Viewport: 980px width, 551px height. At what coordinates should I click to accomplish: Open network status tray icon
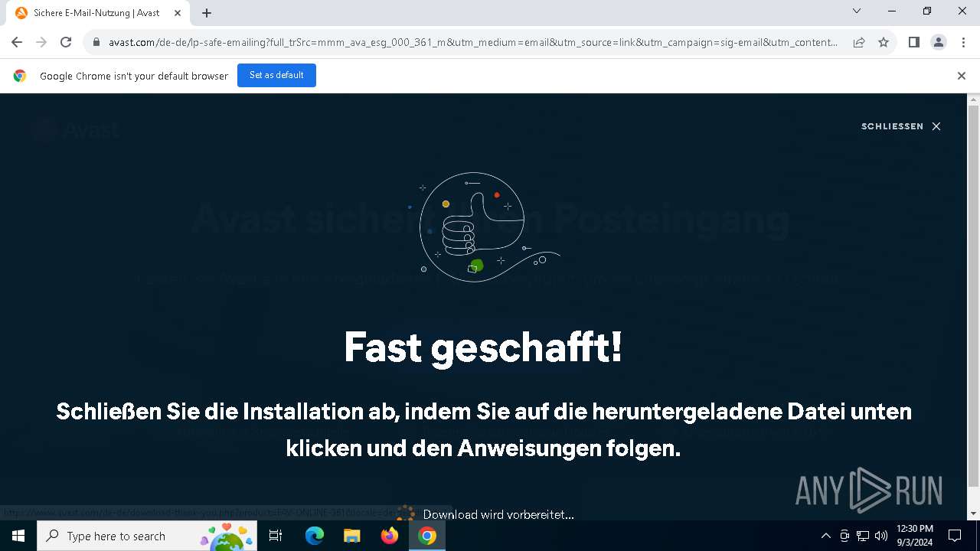863,536
